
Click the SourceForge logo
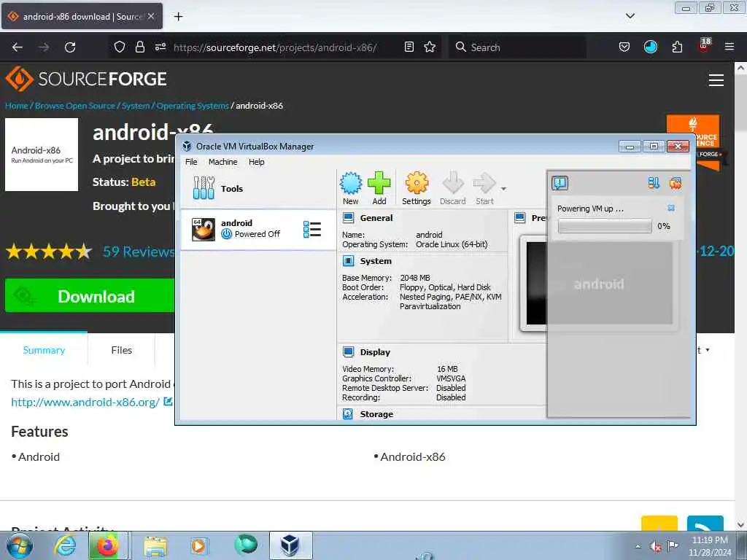pos(86,79)
